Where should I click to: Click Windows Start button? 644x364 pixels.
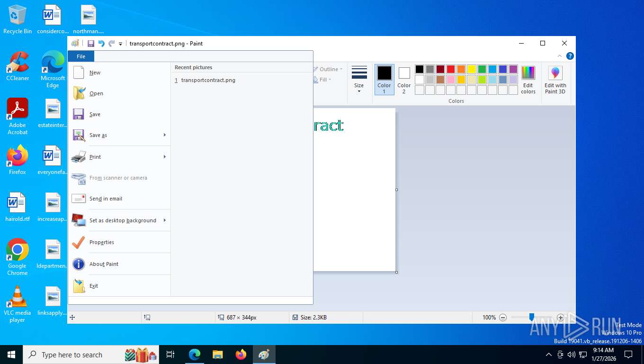11,355
